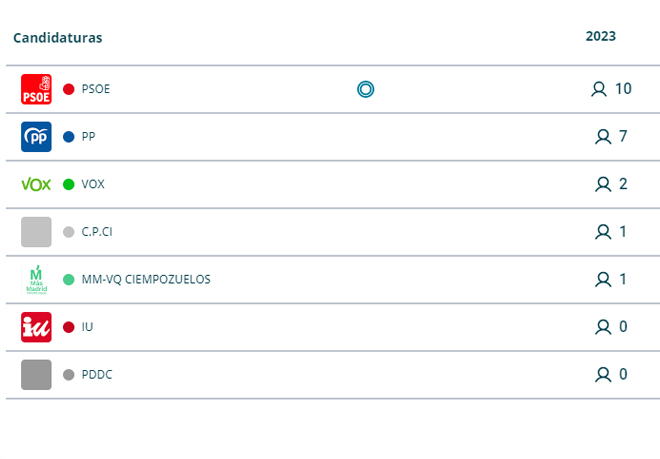Click the grey placeholder logo for PDDC
The width and height of the screenshot is (660, 459).
point(36,375)
